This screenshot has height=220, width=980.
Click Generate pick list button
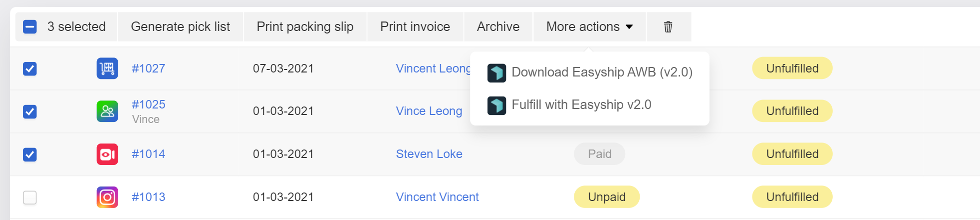click(180, 27)
